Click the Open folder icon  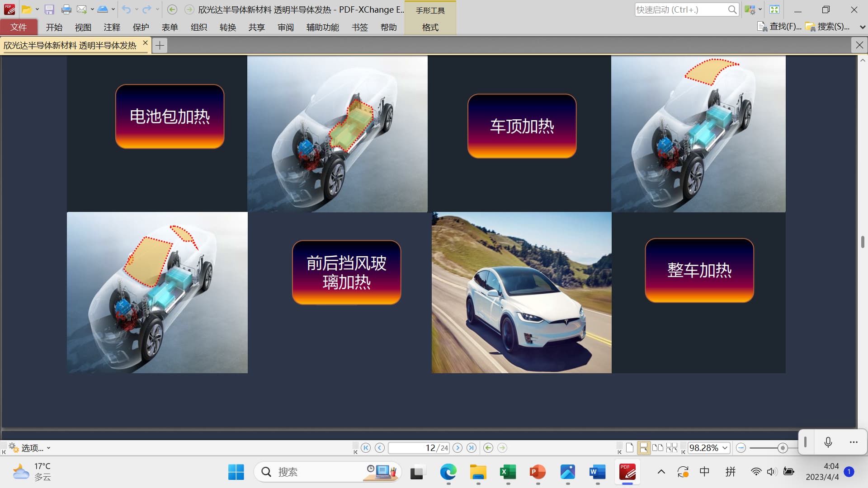pyautogui.click(x=27, y=9)
